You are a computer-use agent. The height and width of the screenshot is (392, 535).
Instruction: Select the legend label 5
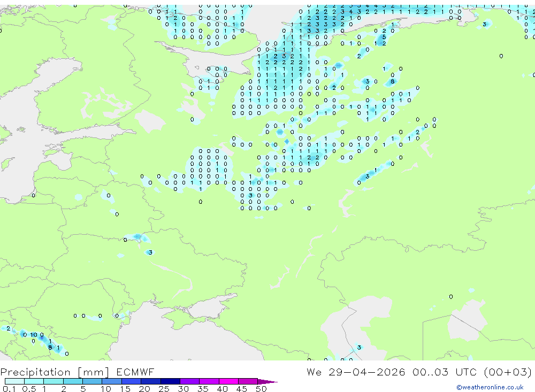pyautogui.click(x=83, y=389)
